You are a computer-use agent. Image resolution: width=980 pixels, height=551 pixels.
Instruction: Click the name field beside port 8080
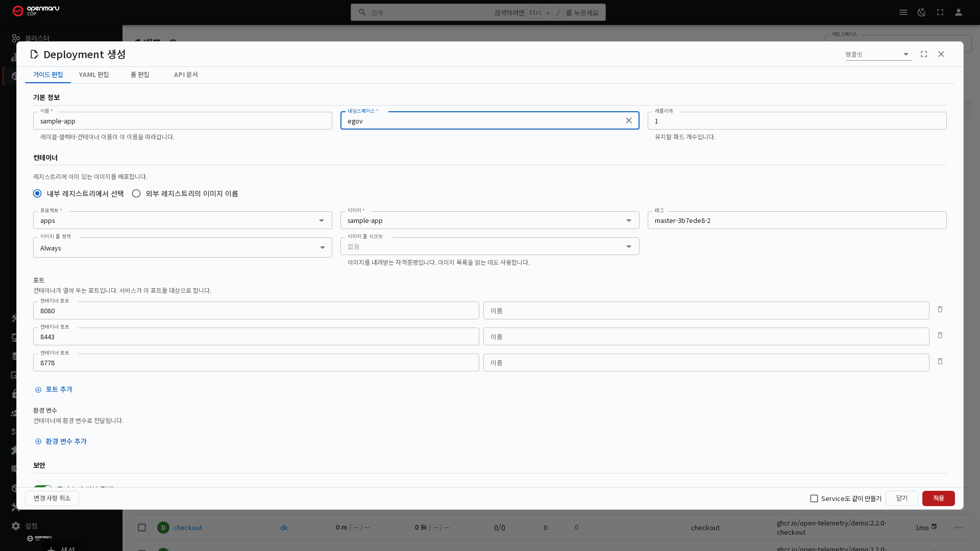tap(706, 311)
